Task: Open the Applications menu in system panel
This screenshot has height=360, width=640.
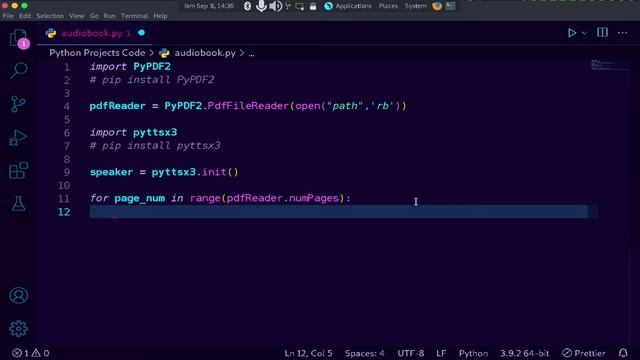Action: (348, 6)
